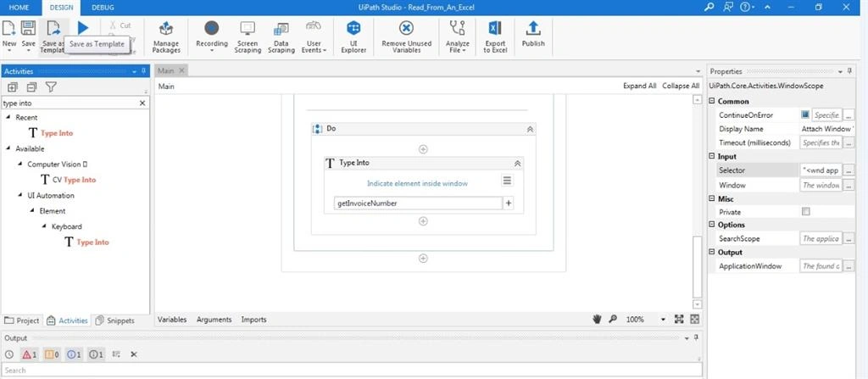The image size is (868, 379).
Task: Click the Output panel Search field
Action: [352, 371]
